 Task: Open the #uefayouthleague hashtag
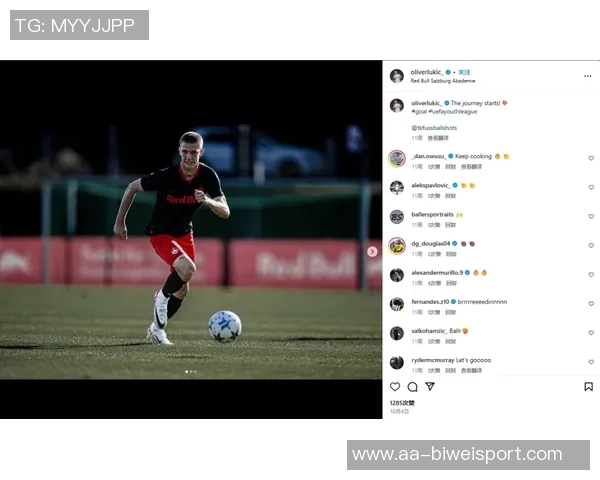[x=453, y=111]
